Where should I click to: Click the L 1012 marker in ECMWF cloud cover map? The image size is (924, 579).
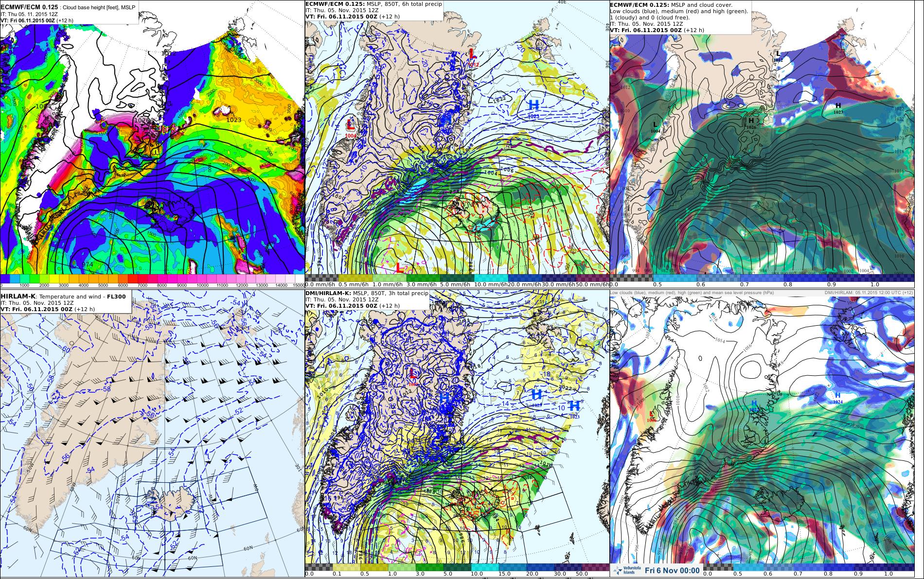pyautogui.click(x=778, y=56)
